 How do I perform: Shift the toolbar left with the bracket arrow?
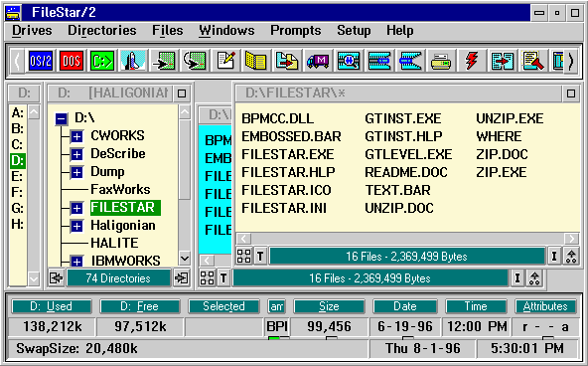17,61
